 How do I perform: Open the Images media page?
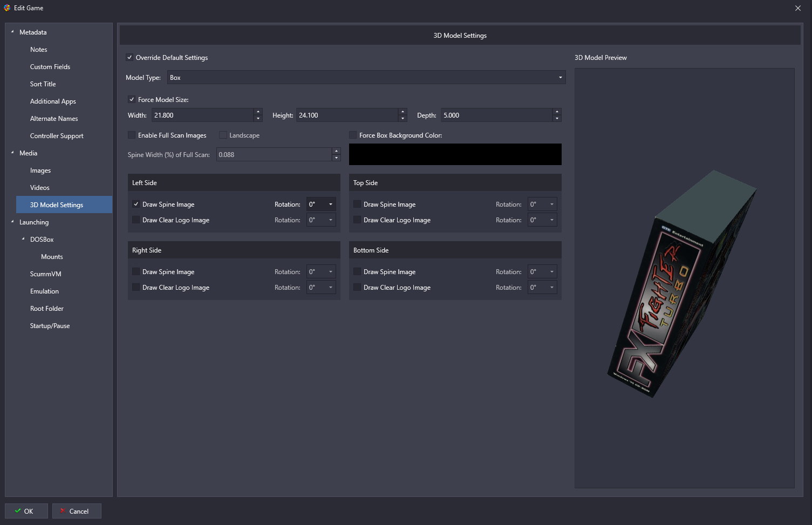click(x=40, y=170)
